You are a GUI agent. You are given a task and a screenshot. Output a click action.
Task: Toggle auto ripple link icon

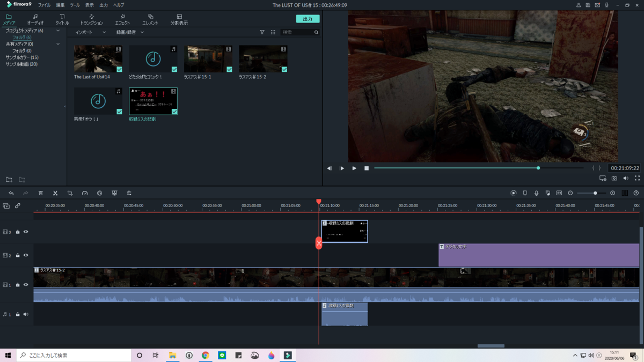[18, 206]
